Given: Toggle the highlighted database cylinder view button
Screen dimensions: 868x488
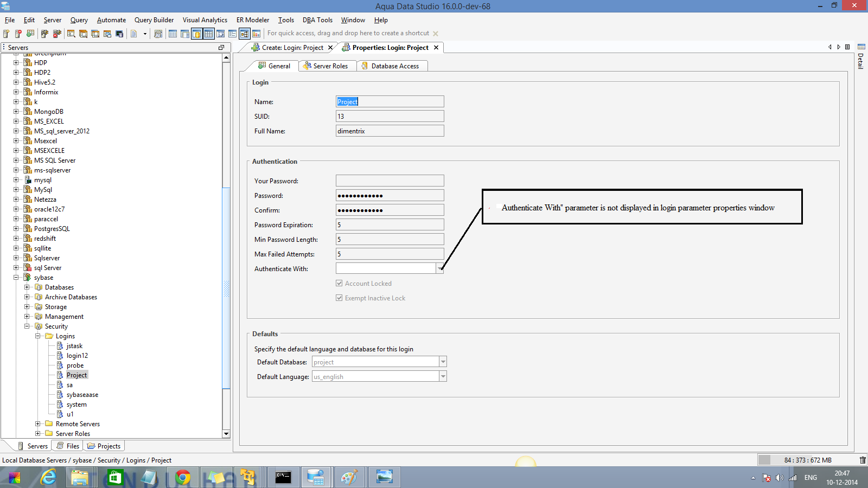Looking at the screenshot, I should (196, 34).
